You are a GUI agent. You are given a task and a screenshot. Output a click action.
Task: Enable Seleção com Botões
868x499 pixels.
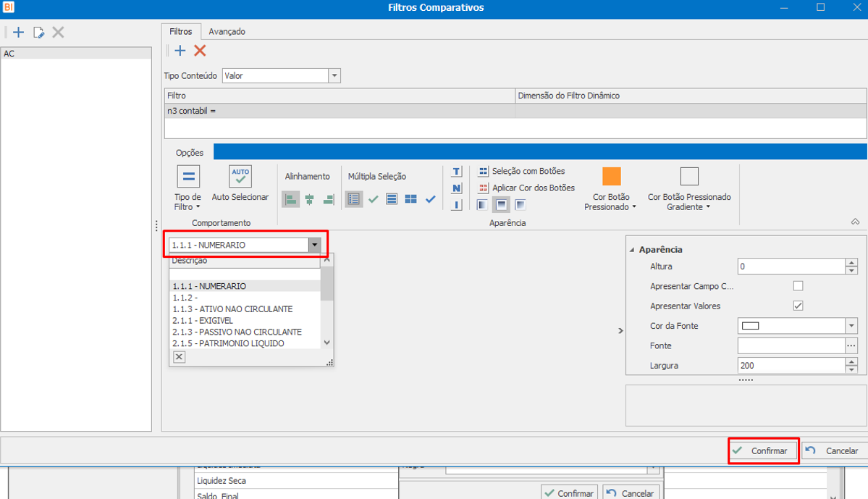tap(521, 171)
